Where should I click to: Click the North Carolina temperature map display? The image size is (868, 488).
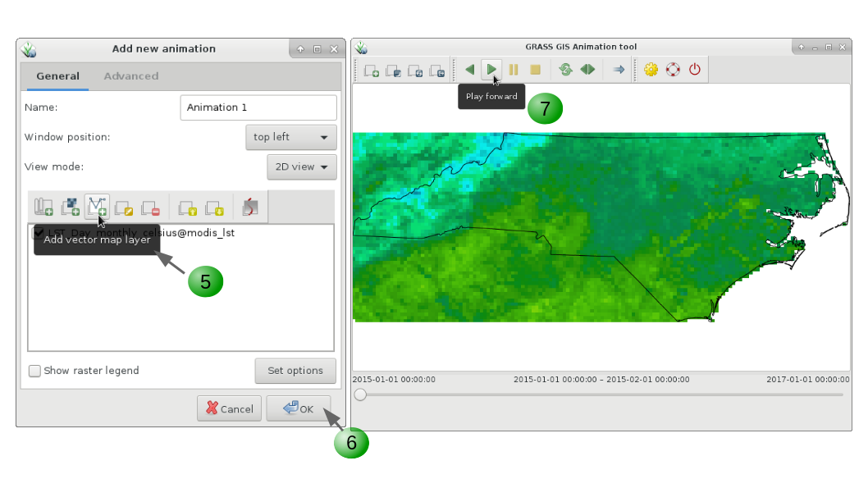point(601,227)
